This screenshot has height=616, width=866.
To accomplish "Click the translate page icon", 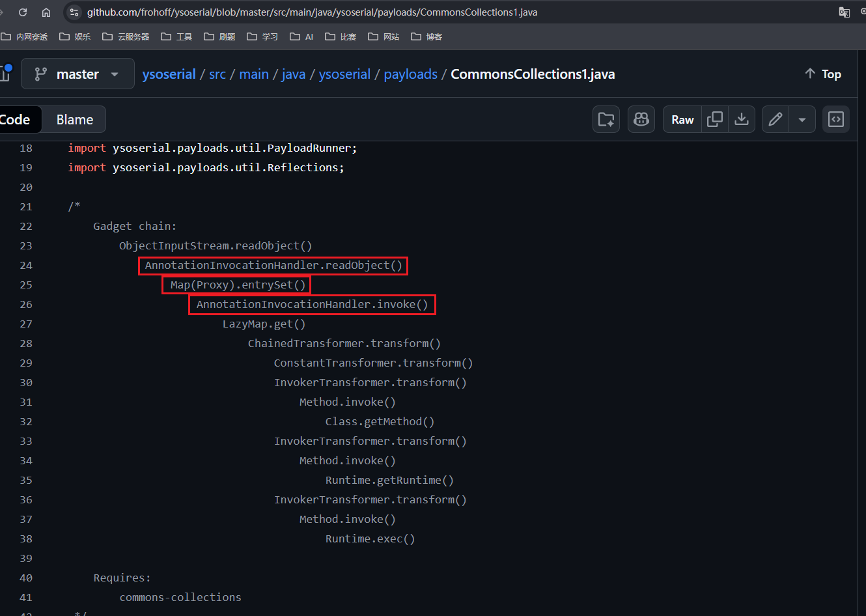I will coord(844,12).
